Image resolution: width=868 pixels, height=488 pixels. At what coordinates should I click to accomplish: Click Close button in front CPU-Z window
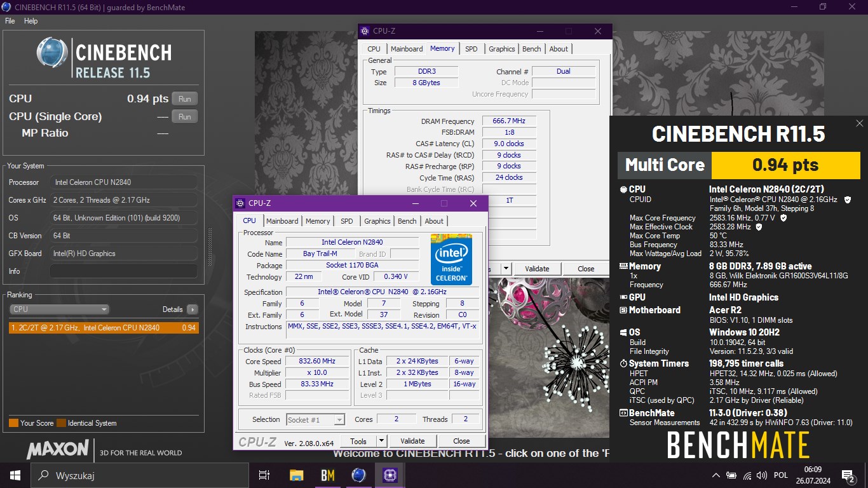coord(461,441)
